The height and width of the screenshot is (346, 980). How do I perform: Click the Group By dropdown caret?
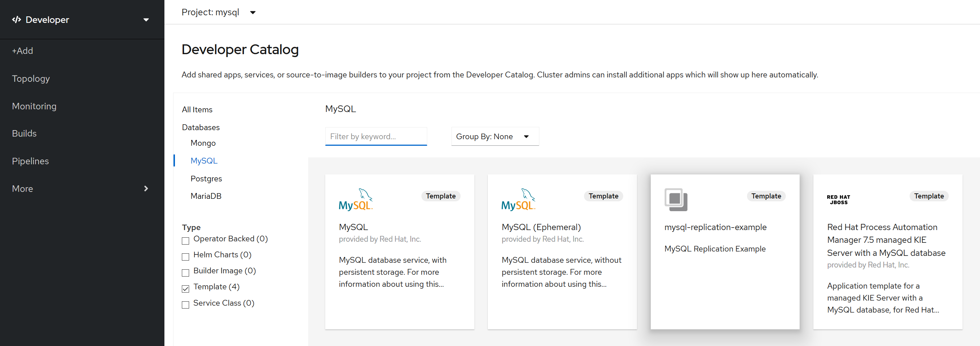(527, 137)
